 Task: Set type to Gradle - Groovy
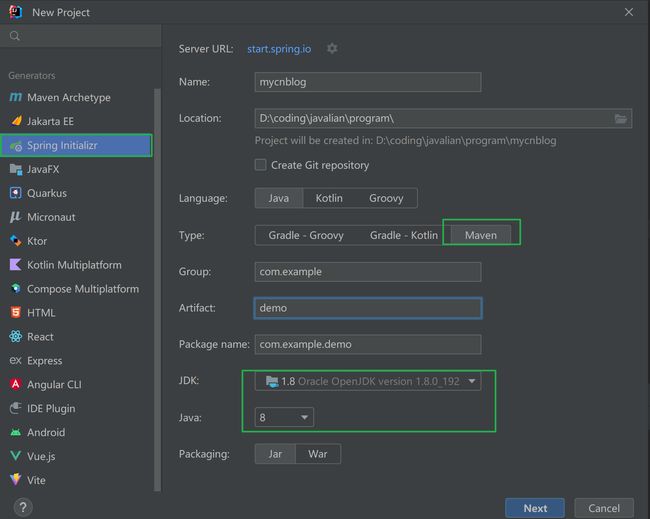[306, 235]
